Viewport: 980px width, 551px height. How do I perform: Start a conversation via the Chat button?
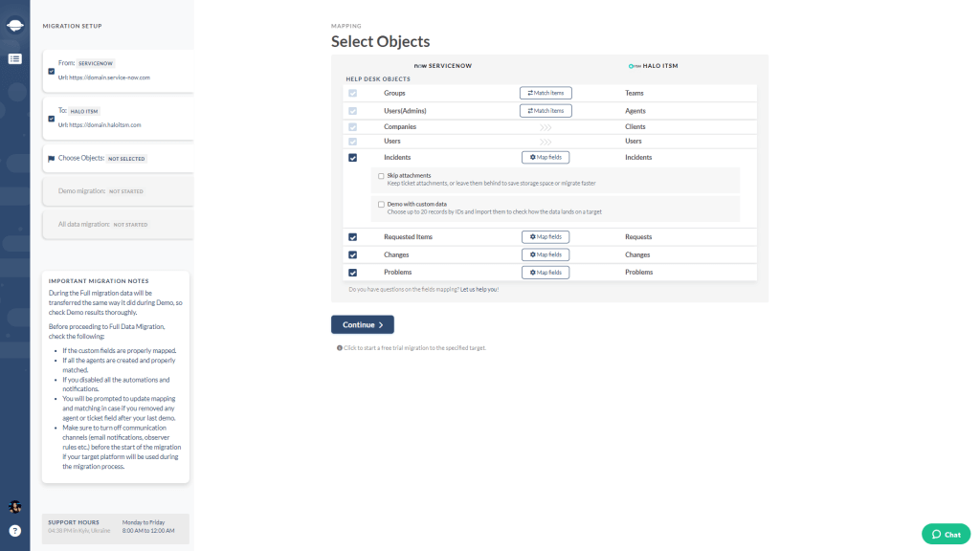[x=946, y=534]
